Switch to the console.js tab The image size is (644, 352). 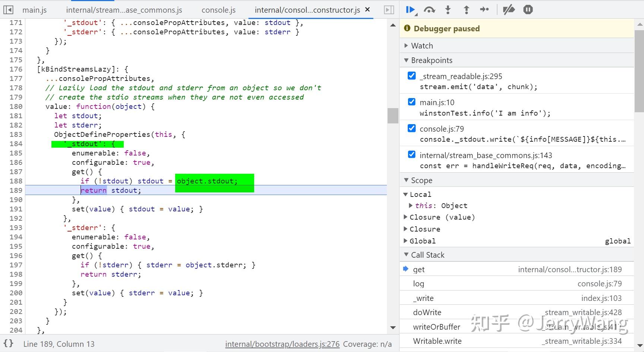[x=218, y=10]
